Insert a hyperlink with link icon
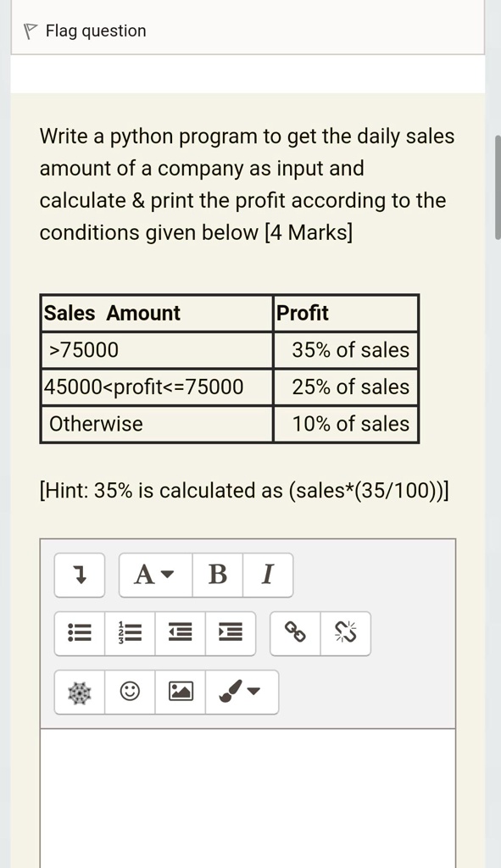The height and width of the screenshot is (868, 501). pyautogui.click(x=295, y=634)
